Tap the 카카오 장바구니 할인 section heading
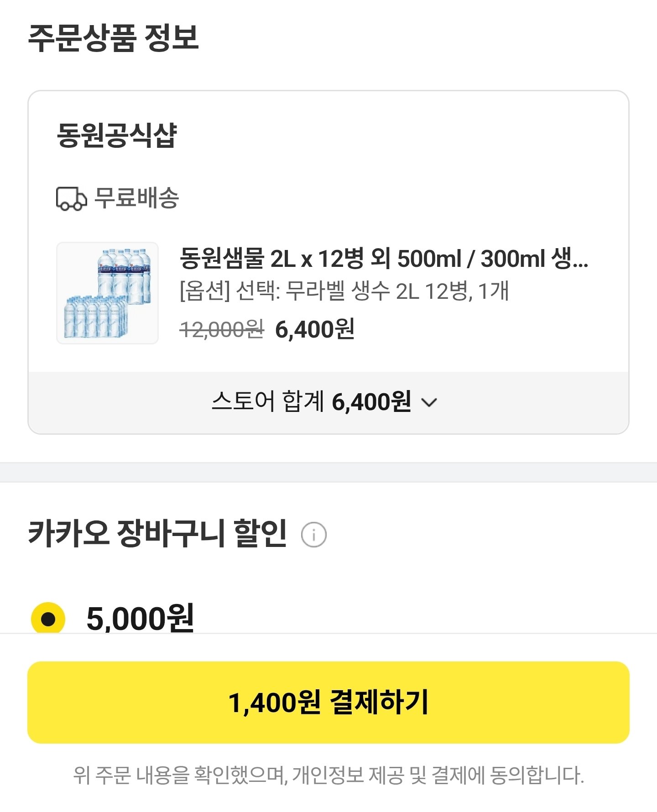 [x=157, y=533]
